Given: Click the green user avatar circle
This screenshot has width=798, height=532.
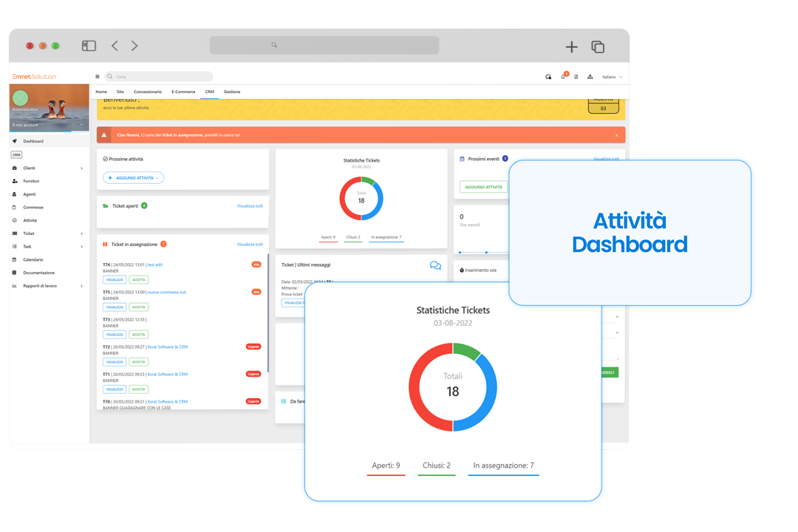Looking at the screenshot, I should 21,98.
